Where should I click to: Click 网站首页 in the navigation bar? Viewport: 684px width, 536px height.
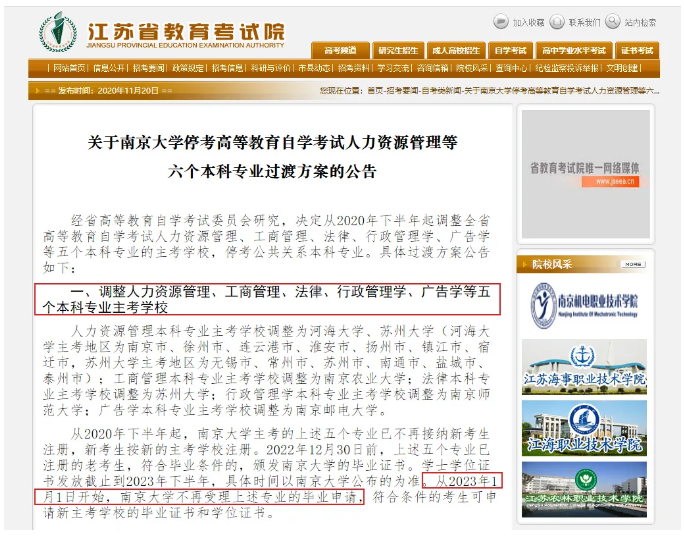(x=69, y=68)
